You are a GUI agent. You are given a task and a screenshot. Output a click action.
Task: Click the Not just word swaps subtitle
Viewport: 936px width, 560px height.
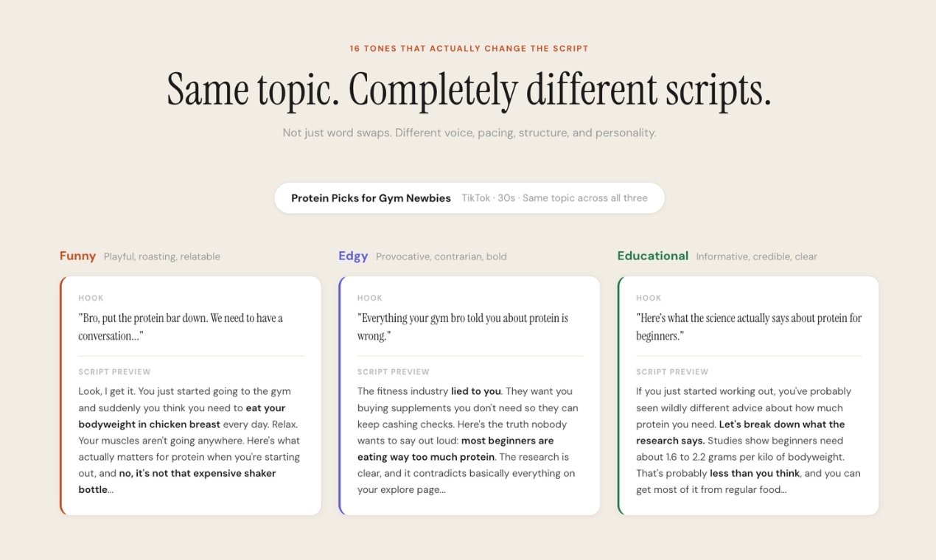tap(469, 133)
